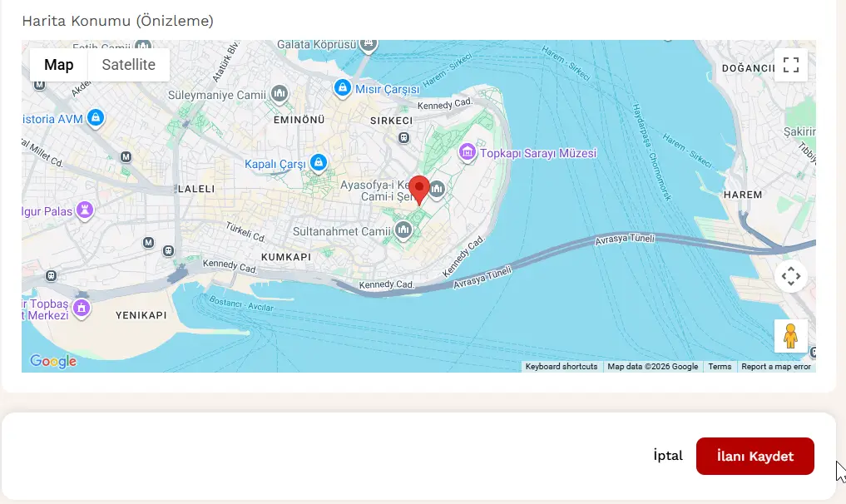
Task: Click the KUMKAPI district label
Action: 286,257
